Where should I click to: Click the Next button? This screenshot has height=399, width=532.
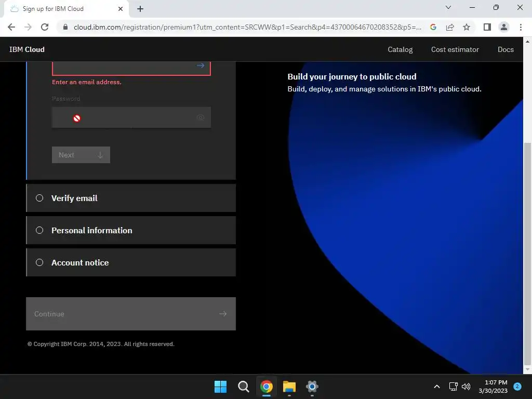pyautogui.click(x=81, y=155)
